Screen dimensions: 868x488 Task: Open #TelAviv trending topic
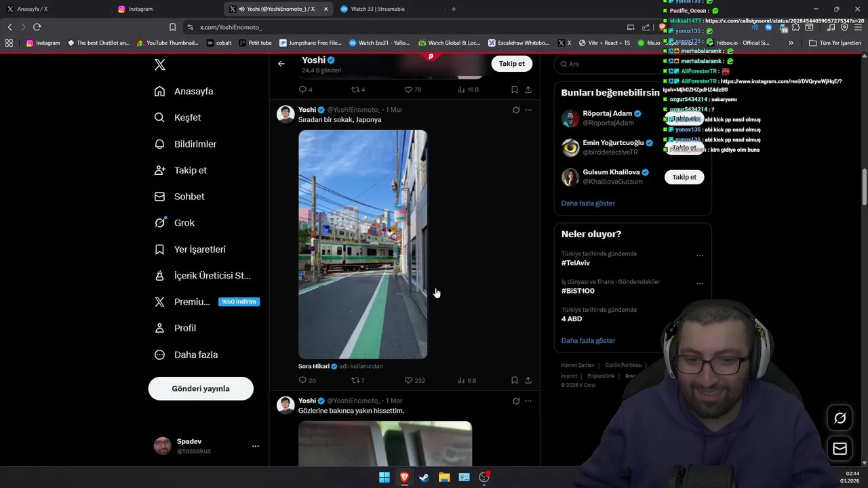576,263
